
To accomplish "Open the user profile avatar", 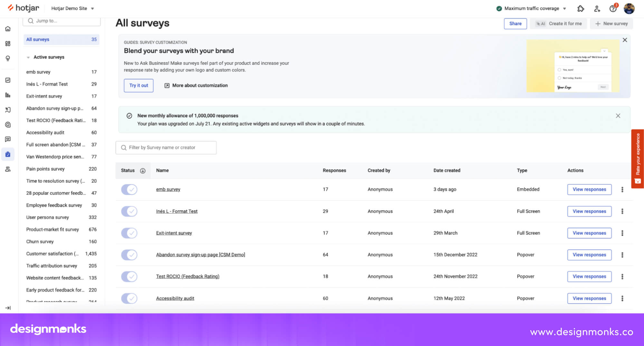I will [x=629, y=9].
